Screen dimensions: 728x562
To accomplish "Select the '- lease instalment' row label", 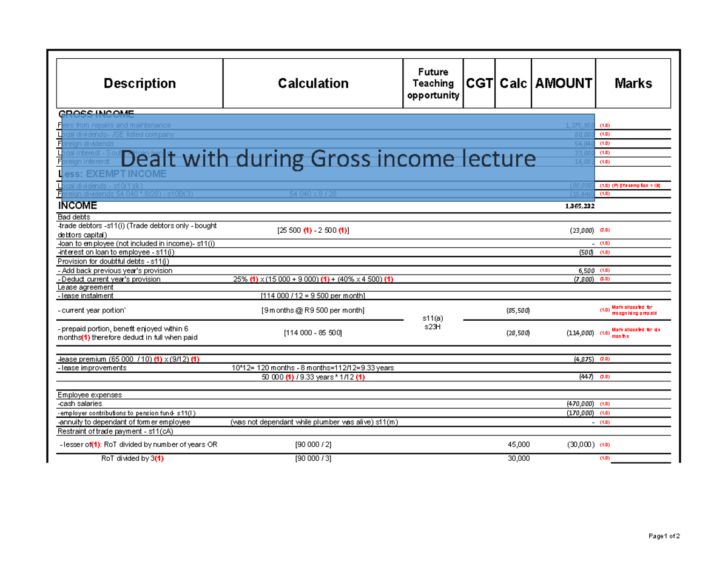I will pyautogui.click(x=86, y=296).
